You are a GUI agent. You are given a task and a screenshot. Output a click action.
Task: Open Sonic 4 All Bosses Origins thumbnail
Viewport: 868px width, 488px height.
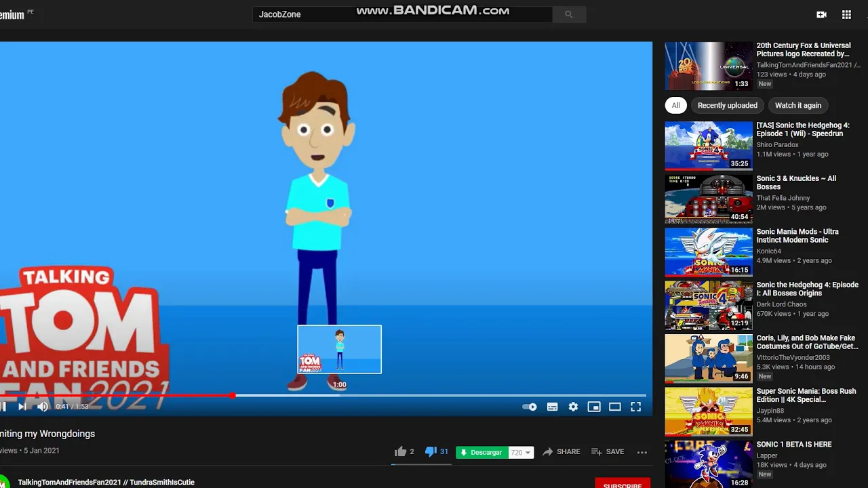click(709, 306)
